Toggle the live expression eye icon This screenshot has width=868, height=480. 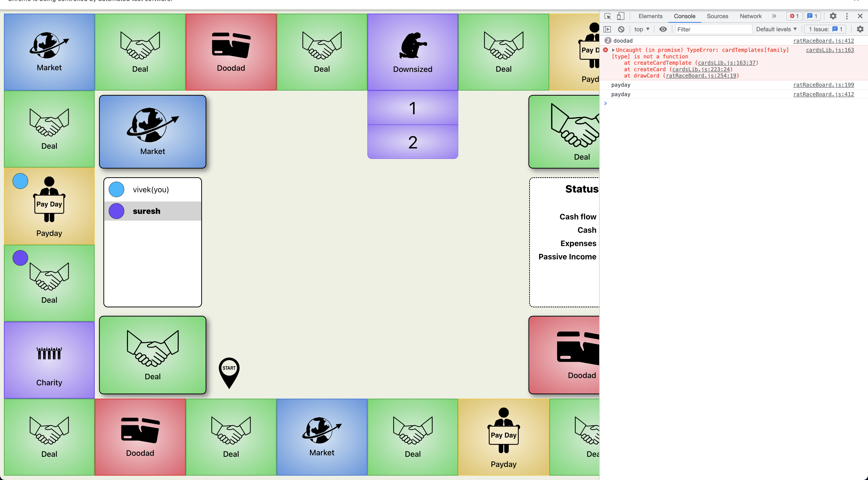point(663,29)
